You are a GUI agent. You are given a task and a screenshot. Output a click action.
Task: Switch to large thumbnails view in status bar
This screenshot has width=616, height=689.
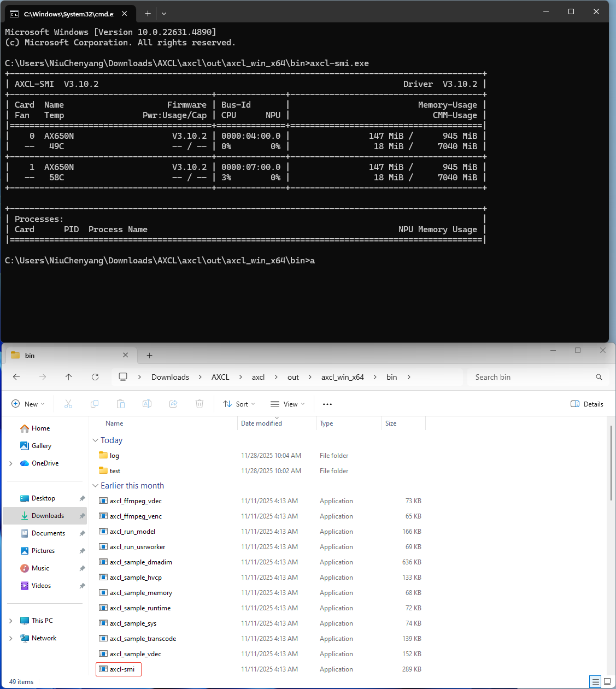(607, 681)
